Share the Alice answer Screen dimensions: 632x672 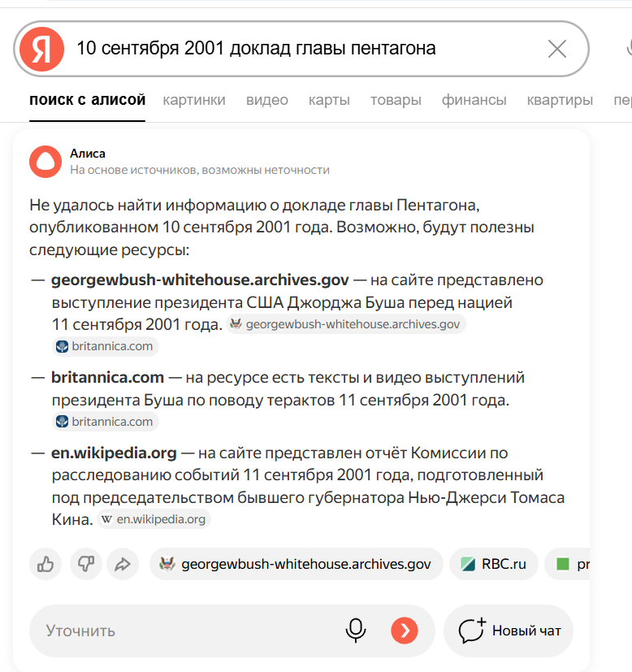pos(123,564)
